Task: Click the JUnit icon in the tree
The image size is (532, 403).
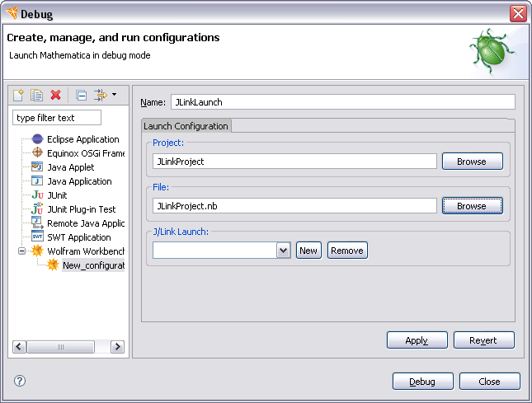Action: click(37, 195)
